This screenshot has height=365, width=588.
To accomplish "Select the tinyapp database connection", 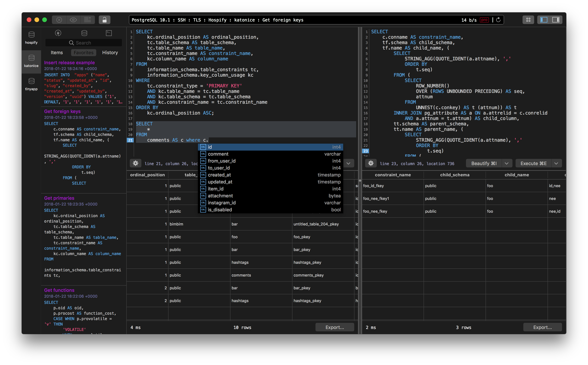I will (31, 84).
